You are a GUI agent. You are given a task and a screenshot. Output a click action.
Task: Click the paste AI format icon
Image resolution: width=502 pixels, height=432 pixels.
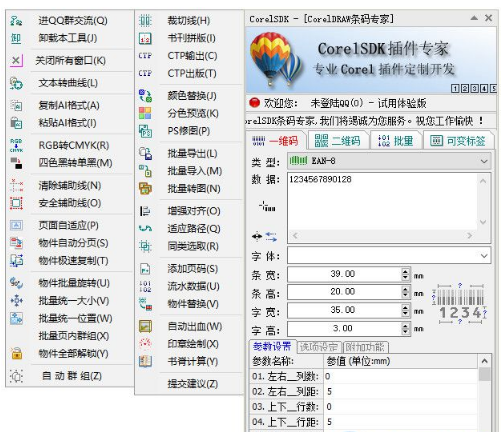tap(16, 123)
